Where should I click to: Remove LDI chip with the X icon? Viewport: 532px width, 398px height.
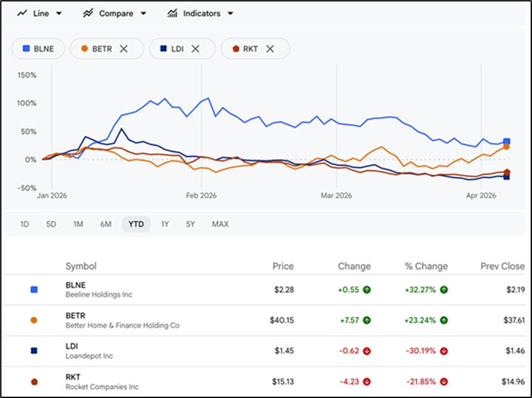tap(195, 49)
